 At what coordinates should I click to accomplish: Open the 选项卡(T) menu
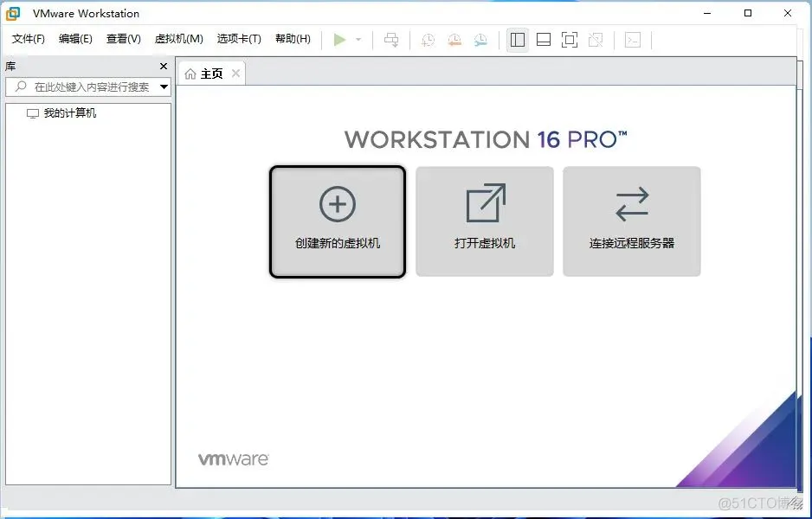pos(239,39)
